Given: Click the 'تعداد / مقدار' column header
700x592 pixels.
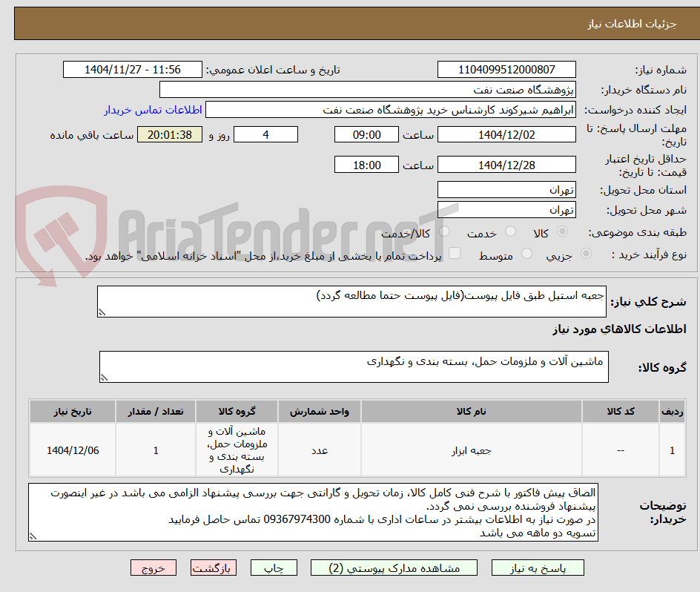Looking at the screenshot, I should pyautogui.click(x=156, y=412).
